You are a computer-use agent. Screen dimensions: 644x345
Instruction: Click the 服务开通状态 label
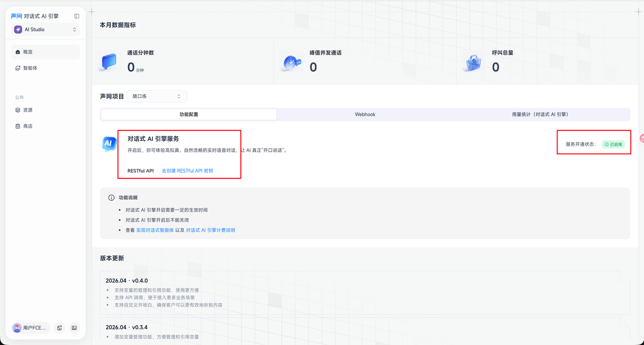[581, 144]
